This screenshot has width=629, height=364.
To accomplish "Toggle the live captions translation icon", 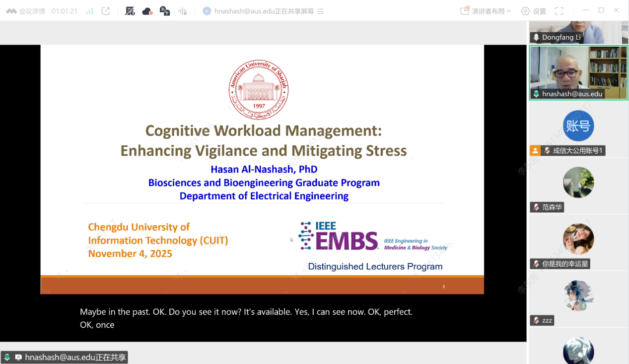I will (165, 11).
